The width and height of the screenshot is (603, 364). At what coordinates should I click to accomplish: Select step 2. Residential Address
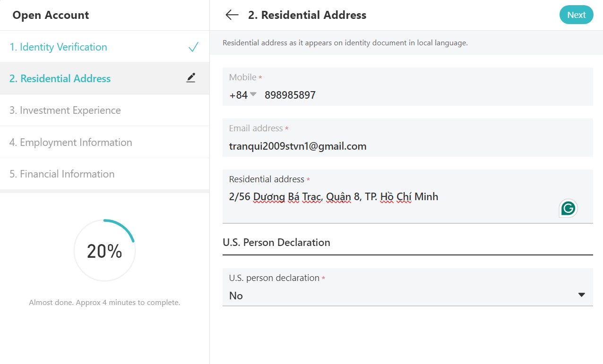pos(104,78)
